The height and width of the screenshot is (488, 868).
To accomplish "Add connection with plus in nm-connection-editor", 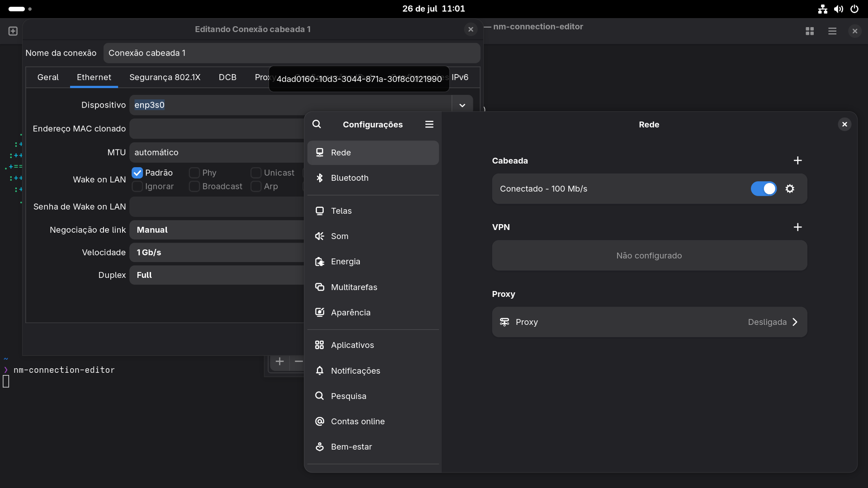I will 280,361.
